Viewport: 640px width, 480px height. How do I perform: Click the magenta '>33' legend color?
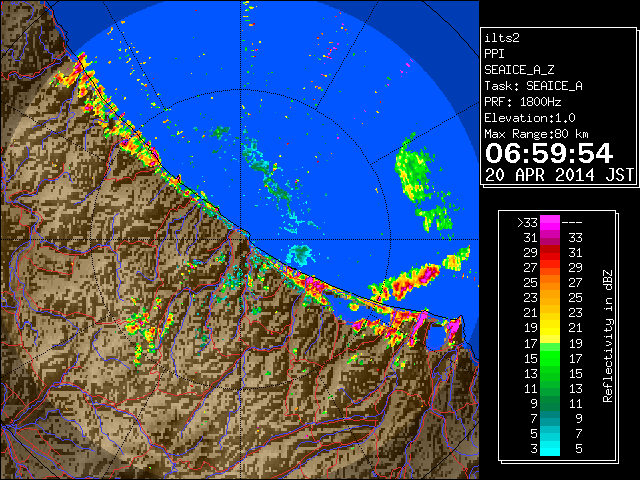coord(550,222)
